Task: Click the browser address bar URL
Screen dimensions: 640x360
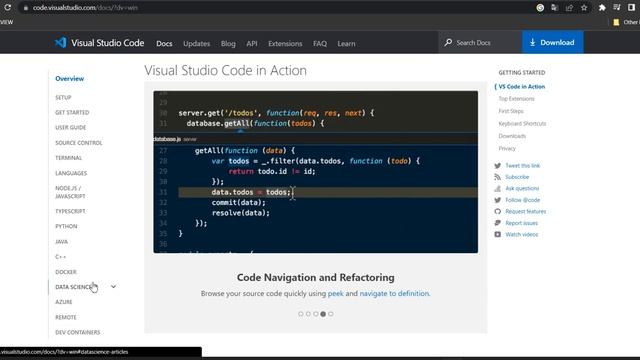Action: tap(85, 8)
